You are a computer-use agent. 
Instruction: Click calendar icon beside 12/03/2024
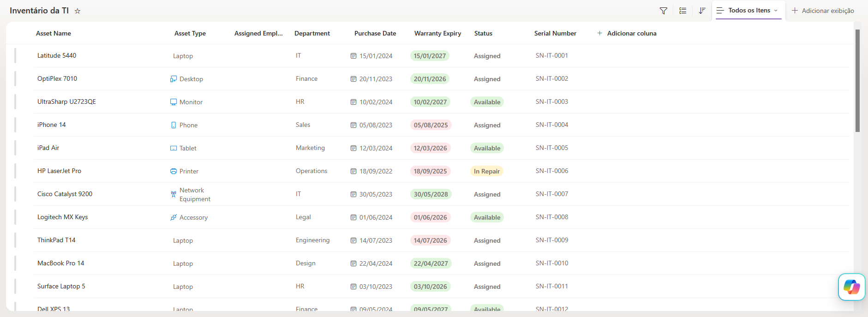(353, 148)
